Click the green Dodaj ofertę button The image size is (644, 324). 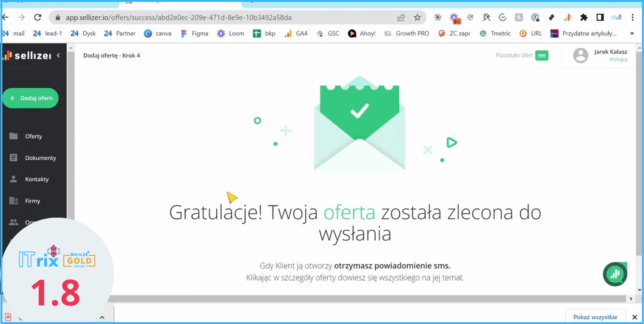(x=31, y=98)
